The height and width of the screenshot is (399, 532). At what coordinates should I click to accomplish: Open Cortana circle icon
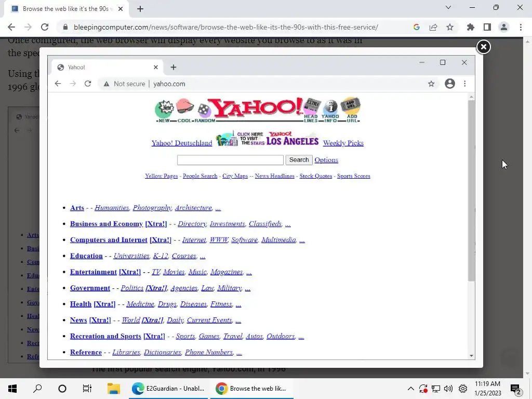click(62, 389)
